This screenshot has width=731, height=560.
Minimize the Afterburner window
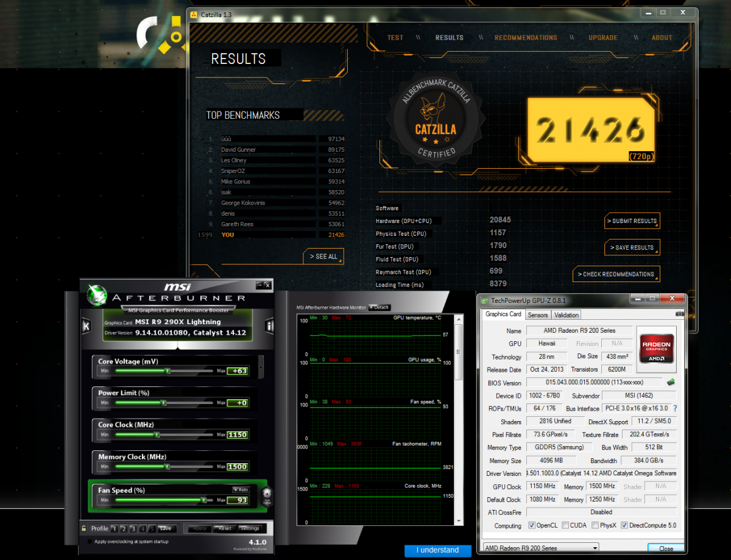tap(260, 285)
